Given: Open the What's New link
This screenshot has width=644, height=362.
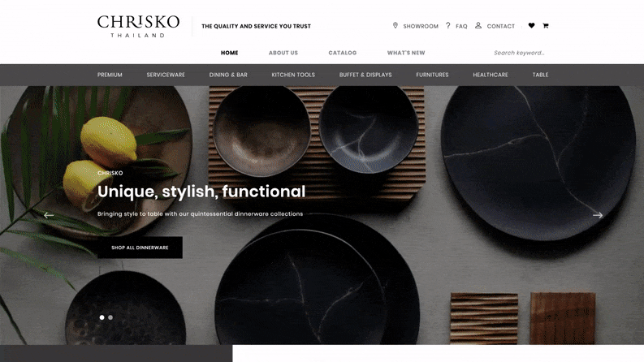Looking at the screenshot, I should (406, 53).
